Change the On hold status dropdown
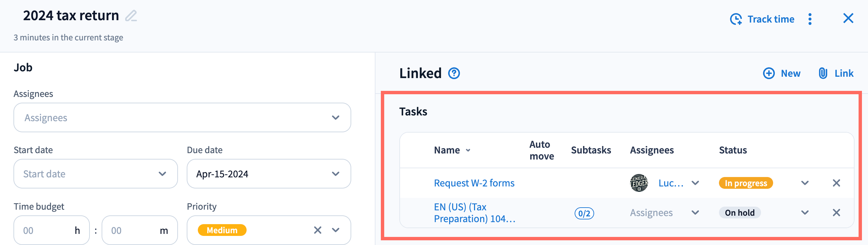868x245 pixels. (805, 213)
